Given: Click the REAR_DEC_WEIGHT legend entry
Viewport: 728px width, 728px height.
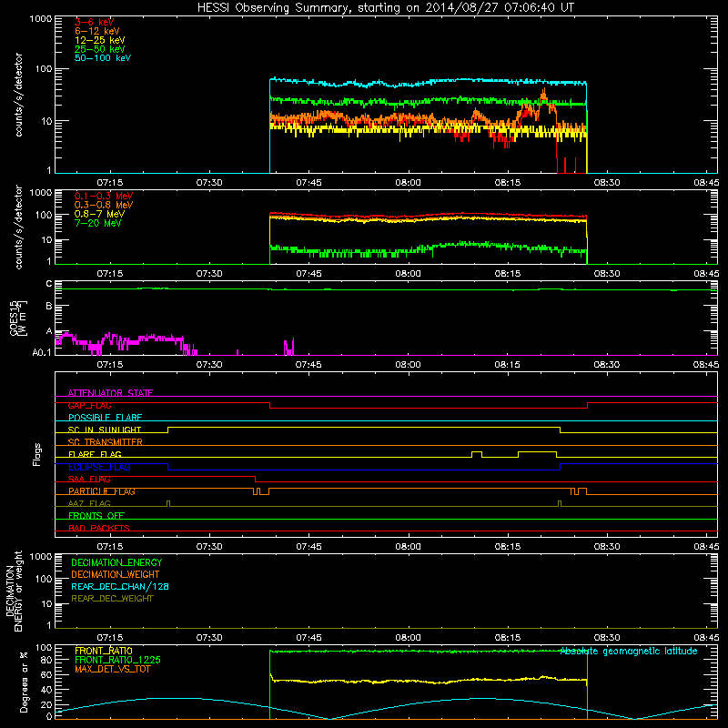Looking at the screenshot, I should coord(112,599).
